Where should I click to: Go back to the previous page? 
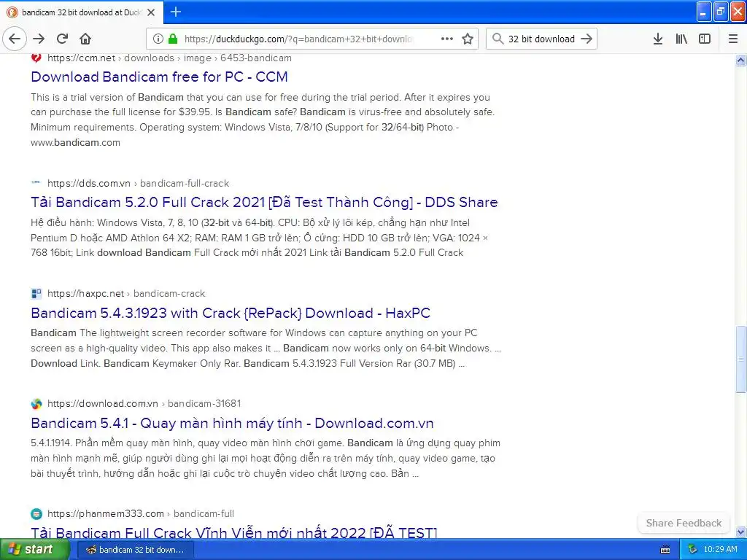(x=15, y=39)
